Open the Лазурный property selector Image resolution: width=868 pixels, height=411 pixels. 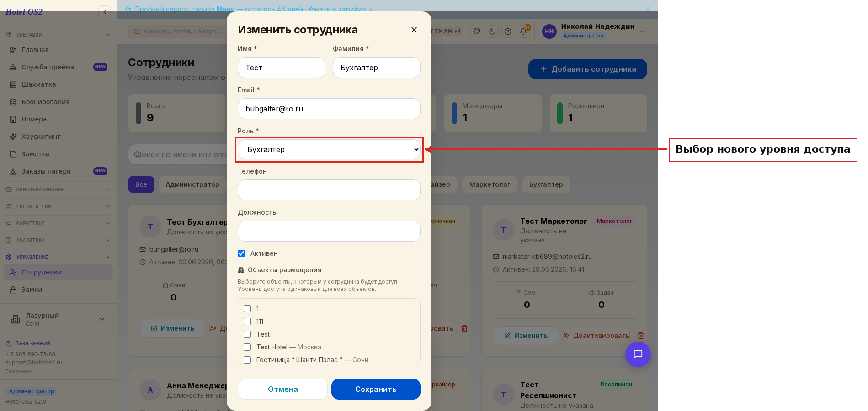58,319
